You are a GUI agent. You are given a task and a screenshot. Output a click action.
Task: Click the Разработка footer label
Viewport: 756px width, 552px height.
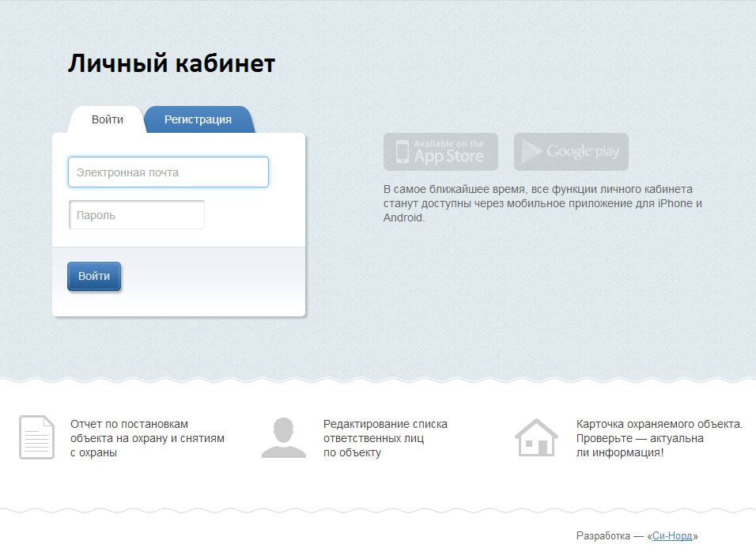[604, 536]
